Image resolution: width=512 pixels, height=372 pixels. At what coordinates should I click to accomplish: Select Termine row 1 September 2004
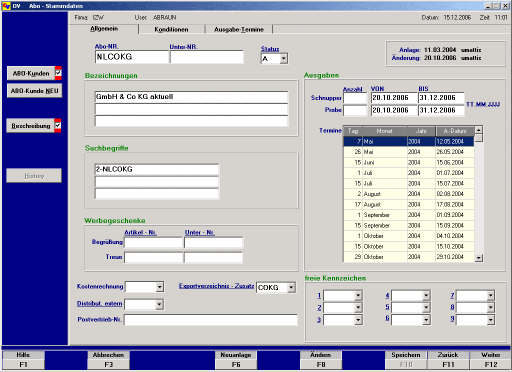(409, 215)
